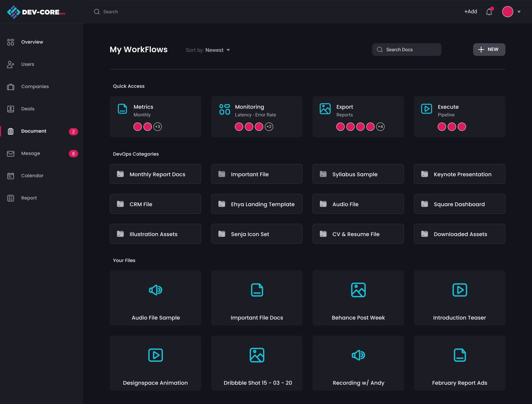
Task: Expand the +3 members badge on Metrics
Action: (158, 127)
